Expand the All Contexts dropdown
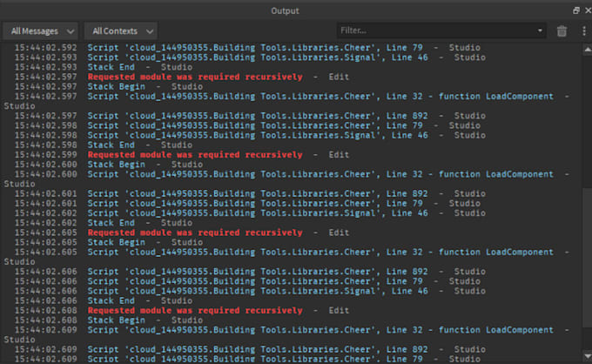This screenshot has height=364, width=592. point(121,31)
